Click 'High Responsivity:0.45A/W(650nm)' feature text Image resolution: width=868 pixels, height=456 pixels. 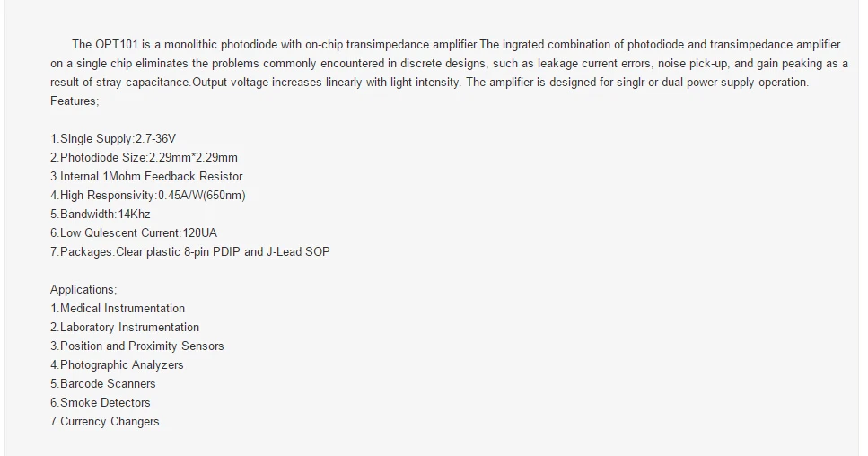point(148,196)
